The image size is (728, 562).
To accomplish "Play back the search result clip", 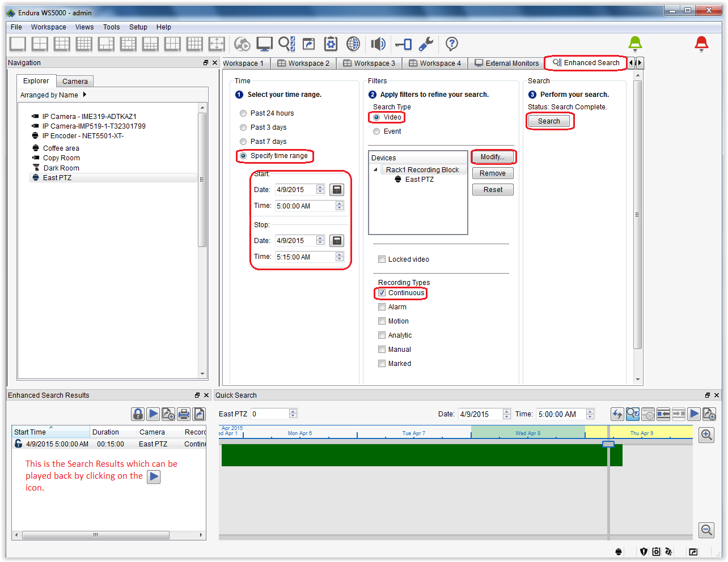I will coord(153,414).
